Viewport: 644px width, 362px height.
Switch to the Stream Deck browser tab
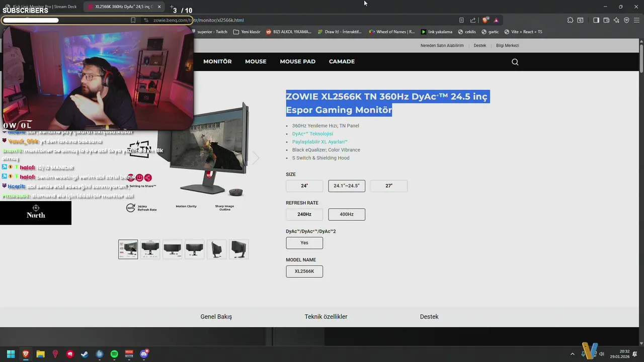(41, 7)
